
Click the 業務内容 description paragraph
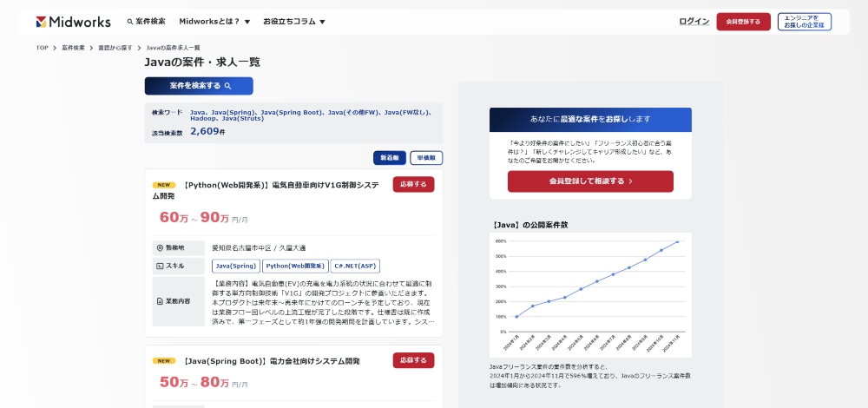[x=323, y=302]
